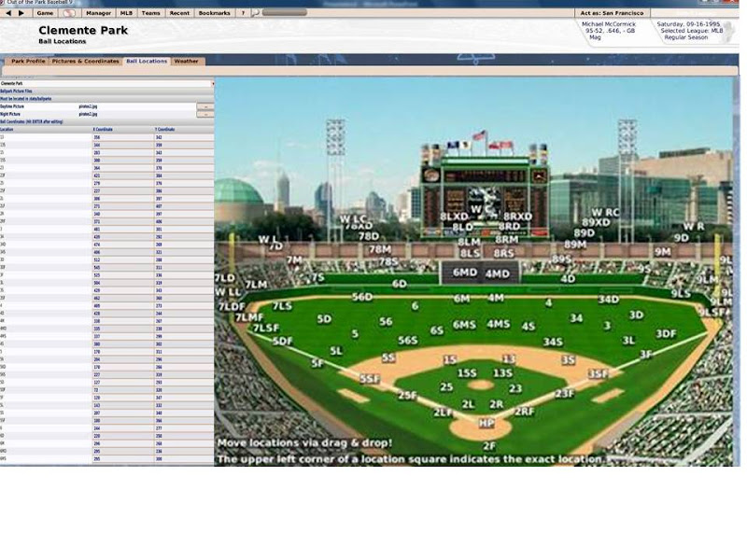Switch to the Weather tab

[x=186, y=61]
